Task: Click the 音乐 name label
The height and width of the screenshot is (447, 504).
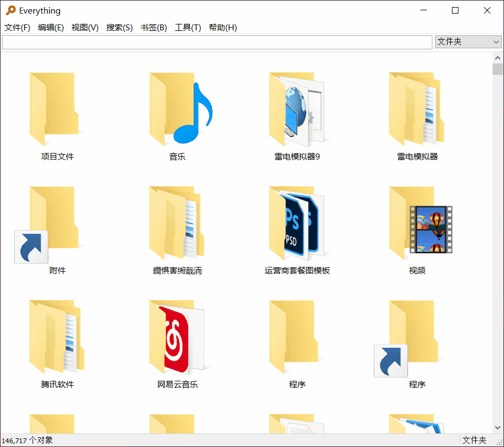Action: [x=177, y=156]
